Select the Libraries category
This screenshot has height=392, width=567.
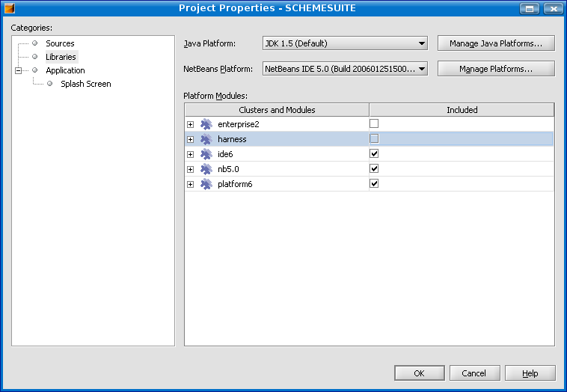click(x=61, y=57)
